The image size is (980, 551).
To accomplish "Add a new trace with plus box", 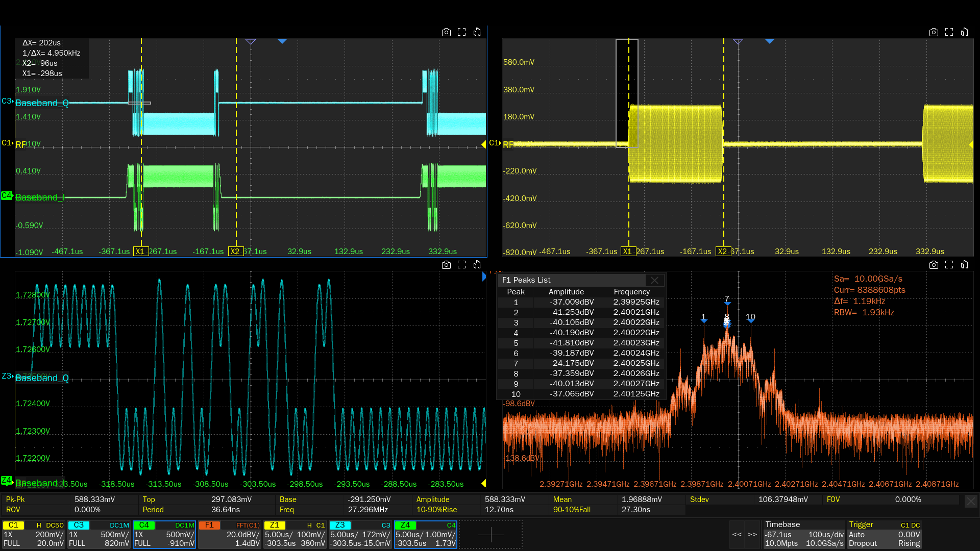I will point(491,534).
